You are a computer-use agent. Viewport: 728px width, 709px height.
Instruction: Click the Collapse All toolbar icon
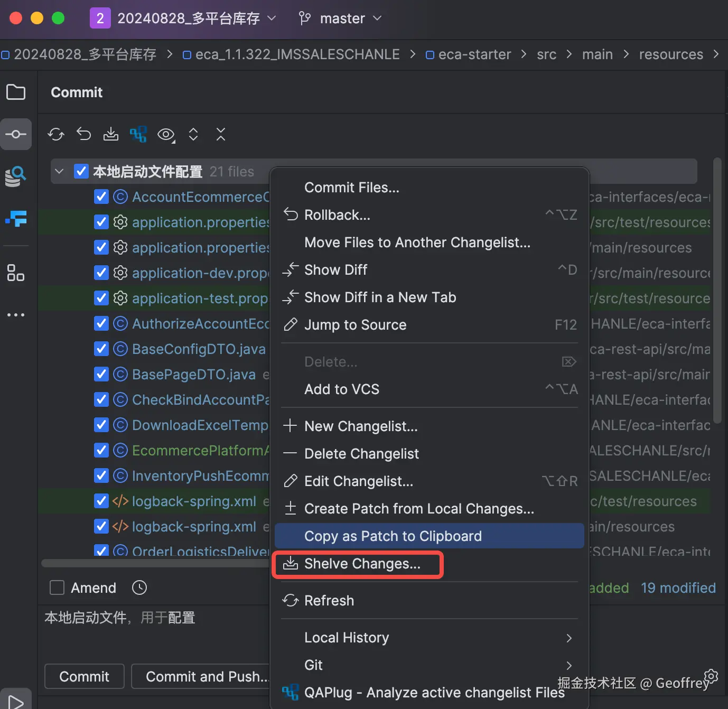coord(221,134)
